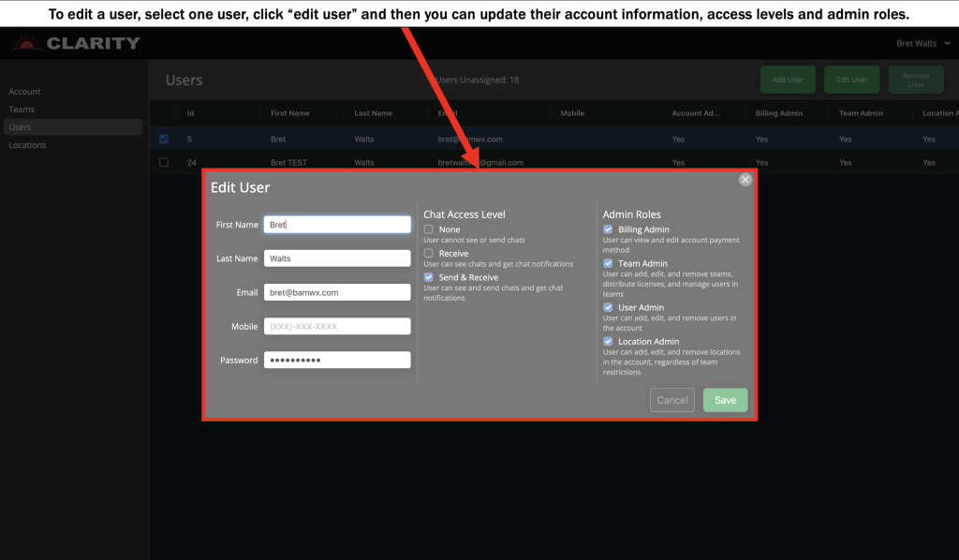Open the Teams section
959x560 pixels.
click(20, 109)
